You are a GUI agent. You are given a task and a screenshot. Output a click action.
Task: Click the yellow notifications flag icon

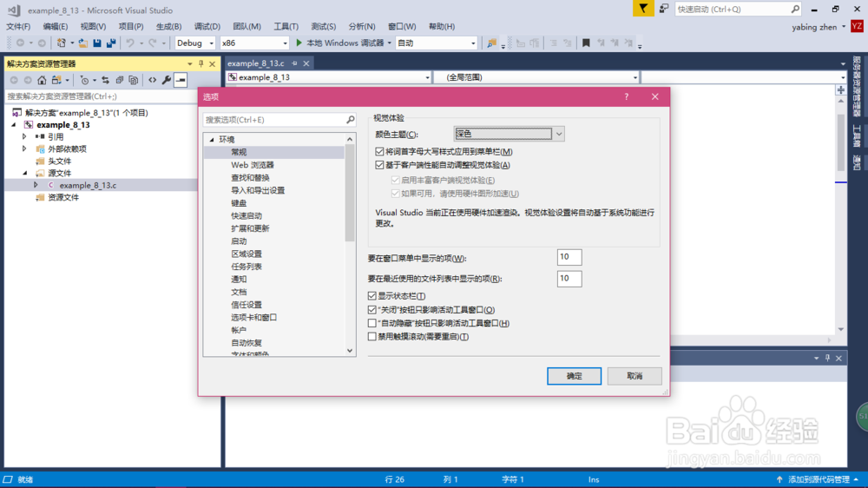(643, 9)
